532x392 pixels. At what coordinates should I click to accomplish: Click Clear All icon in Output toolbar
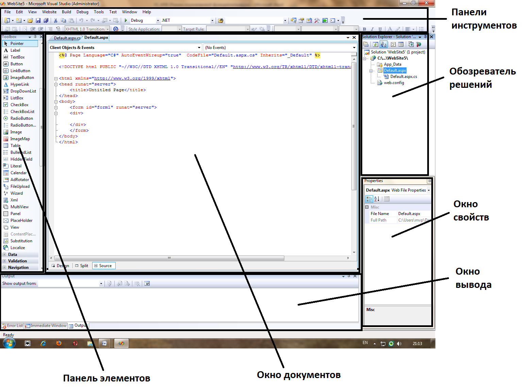click(137, 283)
